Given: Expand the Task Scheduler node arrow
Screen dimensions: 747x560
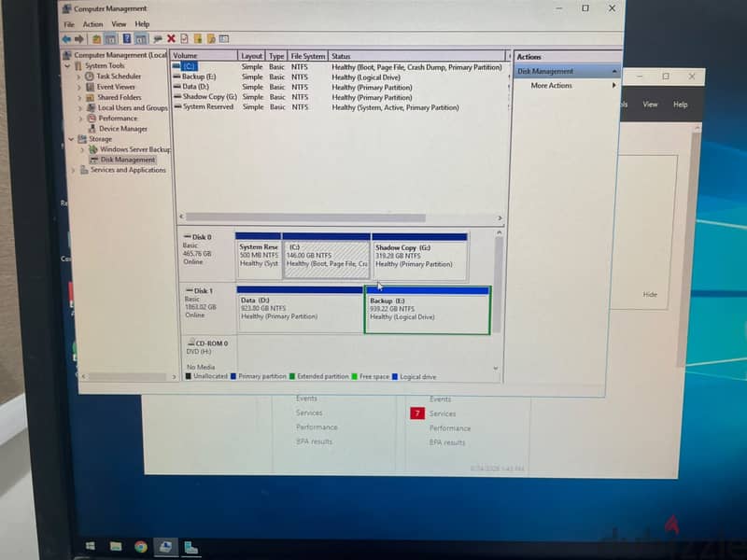Looking at the screenshot, I should tap(79, 77).
